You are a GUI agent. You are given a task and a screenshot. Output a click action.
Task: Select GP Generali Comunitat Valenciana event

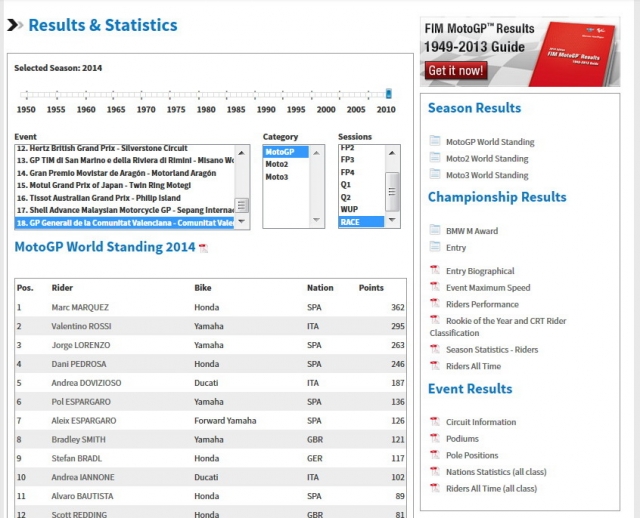pos(124,223)
